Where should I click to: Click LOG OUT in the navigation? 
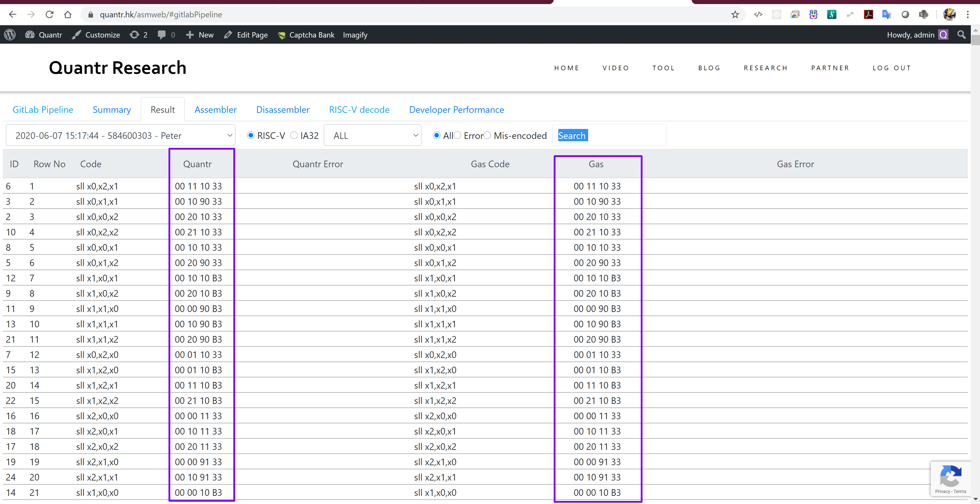(x=892, y=68)
